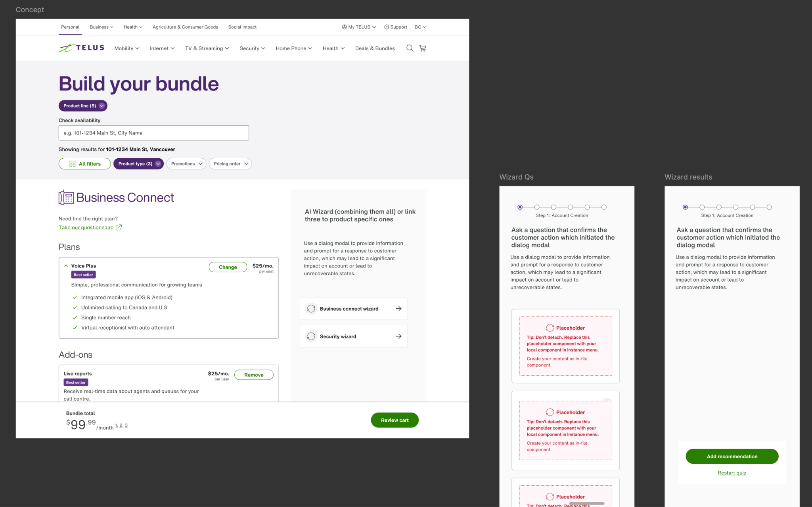
Task: Click the Support help icon
Action: click(x=386, y=27)
